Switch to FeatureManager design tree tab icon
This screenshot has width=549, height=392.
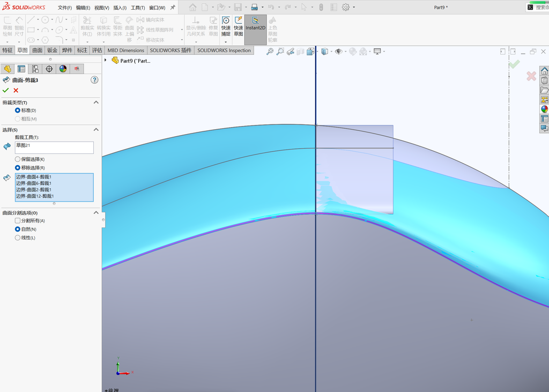pyautogui.click(x=8, y=69)
